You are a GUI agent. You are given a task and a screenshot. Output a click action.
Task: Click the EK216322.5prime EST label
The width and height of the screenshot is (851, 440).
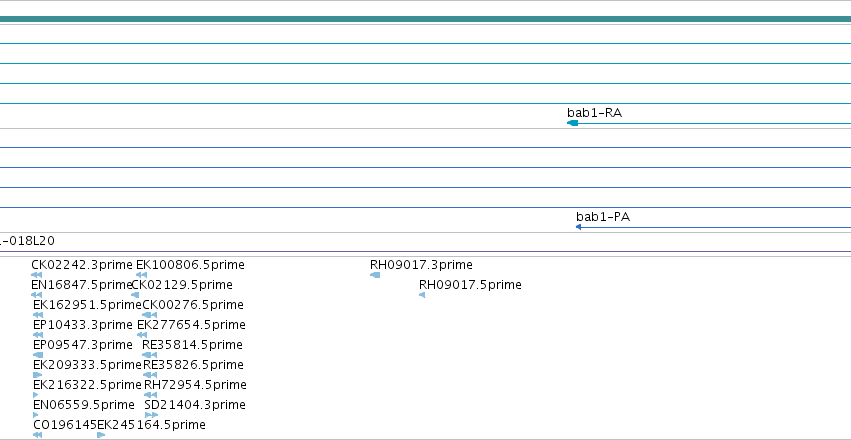pyautogui.click(x=87, y=385)
